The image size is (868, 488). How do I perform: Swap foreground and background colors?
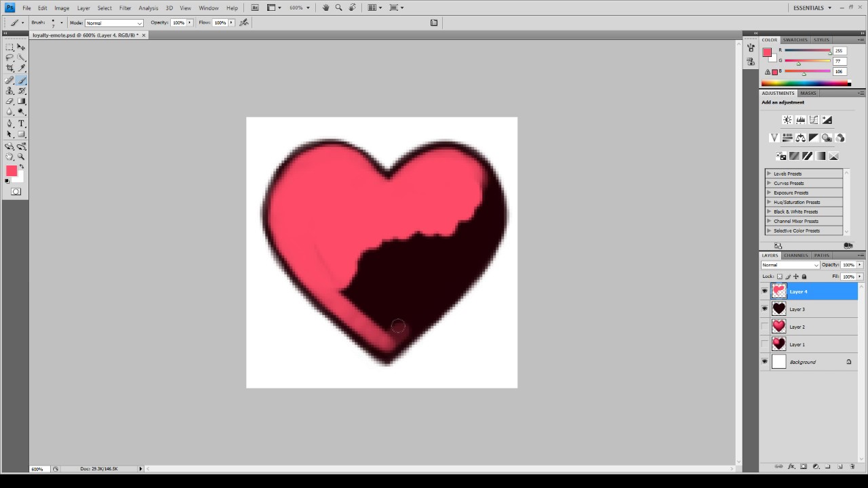(x=22, y=166)
